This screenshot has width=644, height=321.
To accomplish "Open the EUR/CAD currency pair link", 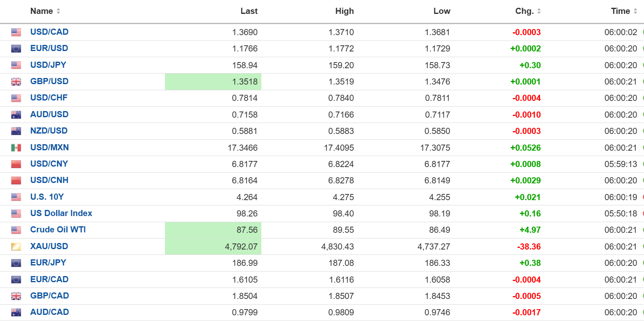I will [49, 279].
